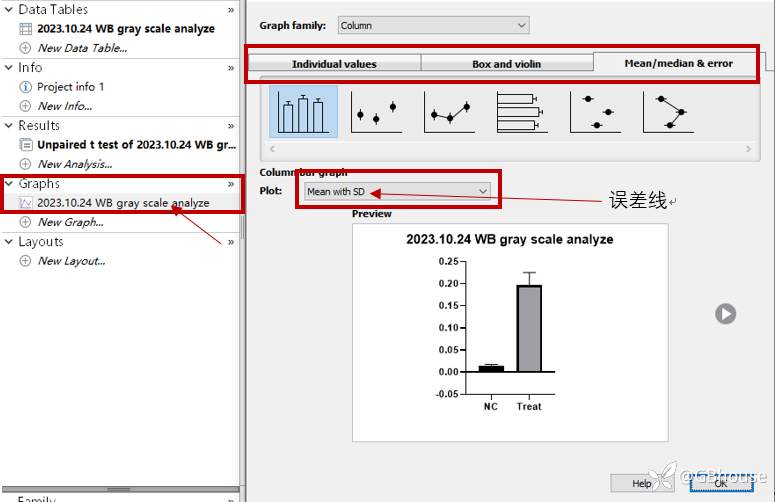Click the right arrow of the graph type scrollbar
The height and width of the screenshot is (502, 776).
[749, 150]
